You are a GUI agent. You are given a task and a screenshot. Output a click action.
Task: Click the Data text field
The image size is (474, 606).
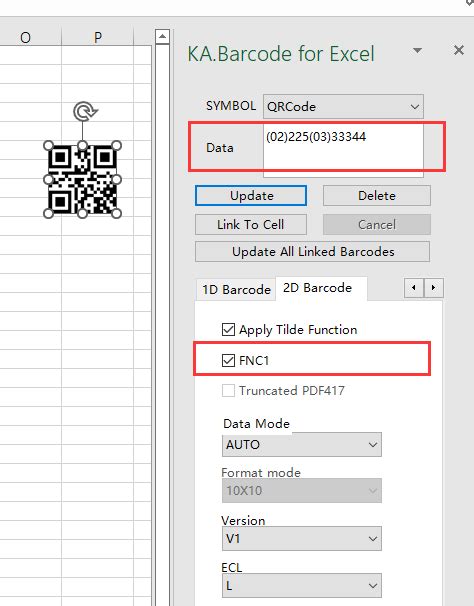coord(343,151)
